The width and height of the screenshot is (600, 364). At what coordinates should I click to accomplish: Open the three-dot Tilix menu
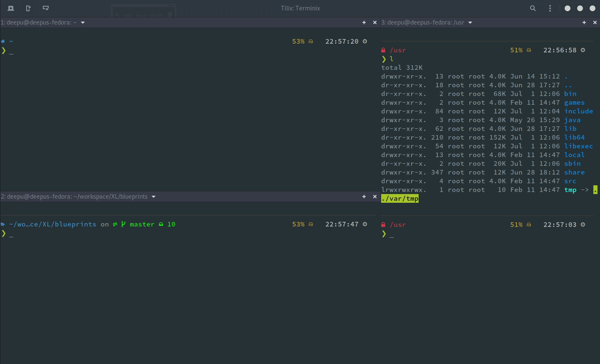tap(550, 8)
